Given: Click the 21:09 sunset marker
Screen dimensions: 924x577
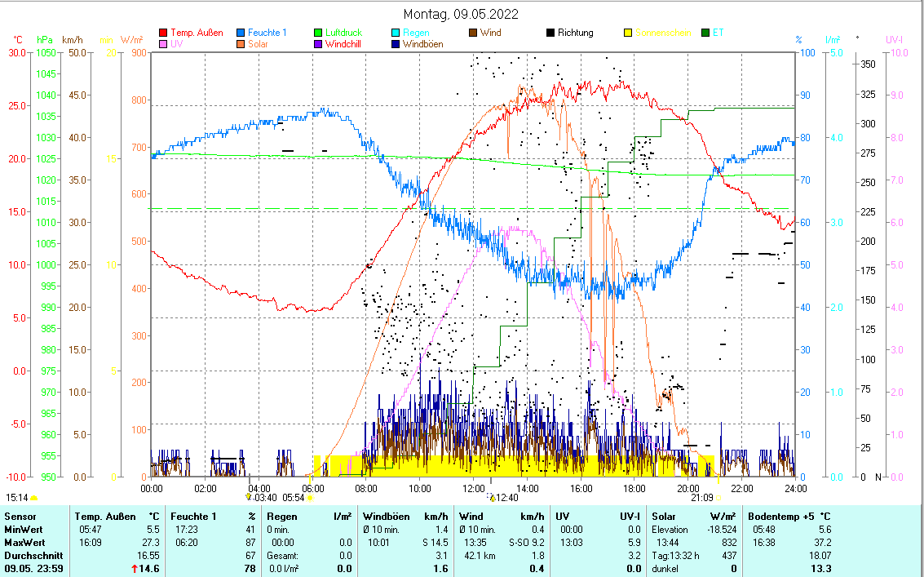Looking at the screenshot, I should coord(702,497).
